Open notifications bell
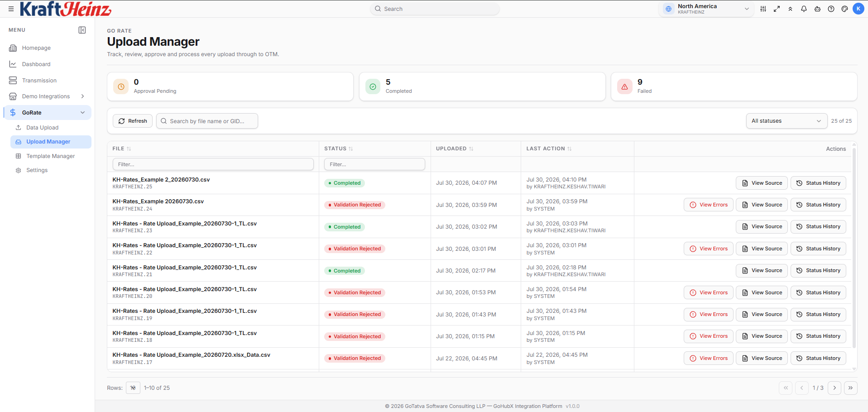 [804, 9]
